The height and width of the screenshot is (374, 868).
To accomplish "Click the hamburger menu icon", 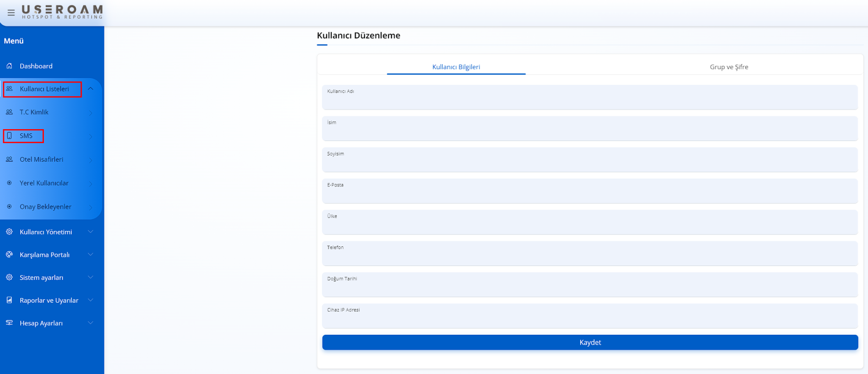I will (11, 13).
